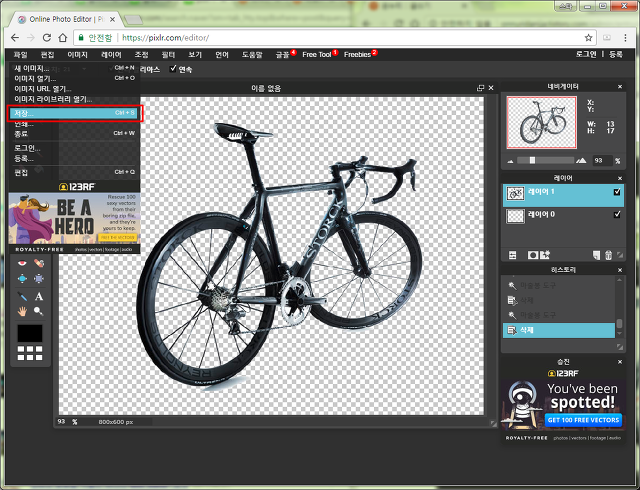This screenshot has width=640, height=490.
Task: Click the browser back arrow
Action: coord(15,38)
